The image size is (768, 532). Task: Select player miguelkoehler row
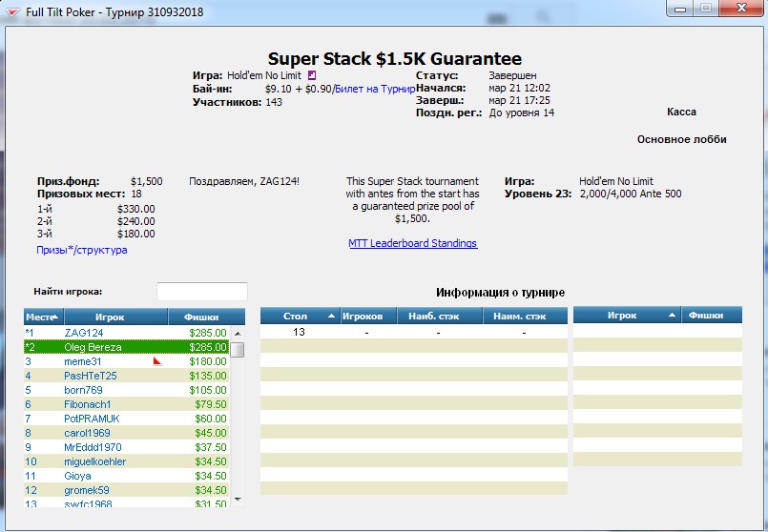(126, 461)
